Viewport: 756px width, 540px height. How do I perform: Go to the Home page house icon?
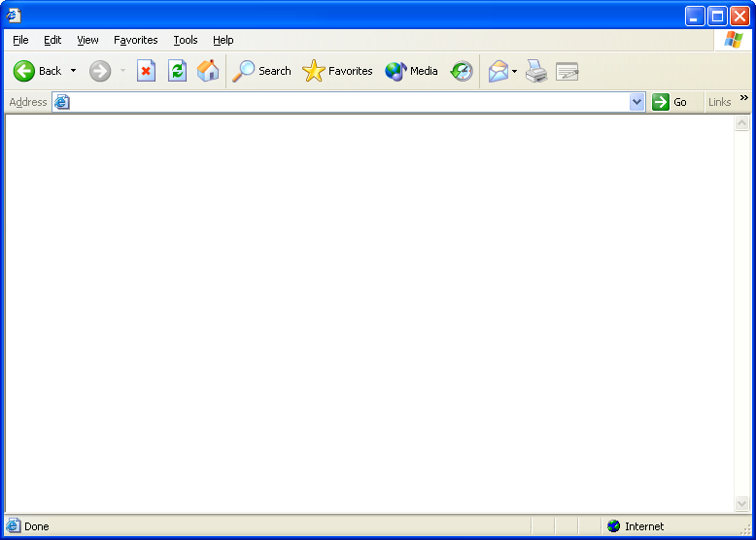(208, 71)
